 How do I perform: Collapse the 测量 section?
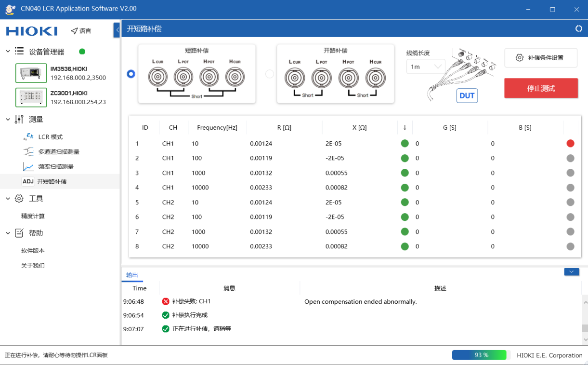click(8, 119)
